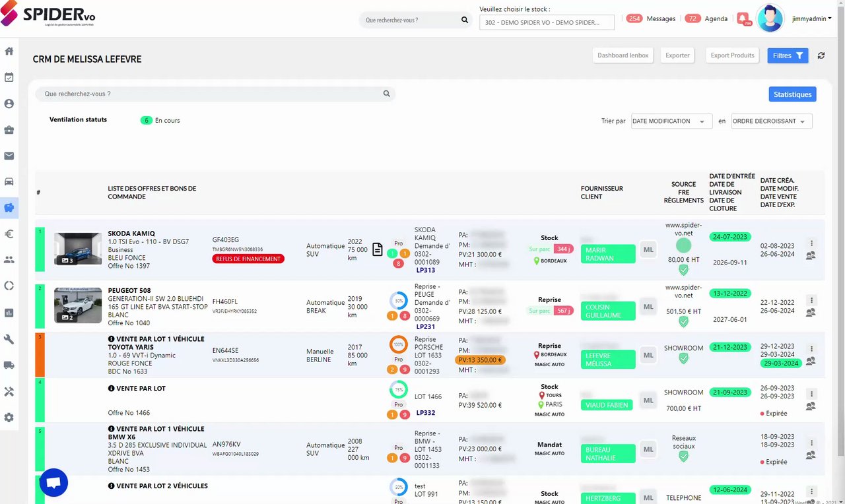Open the Peugeot 508 vehicle thumbnail
The height and width of the screenshot is (504, 845).
78,305
